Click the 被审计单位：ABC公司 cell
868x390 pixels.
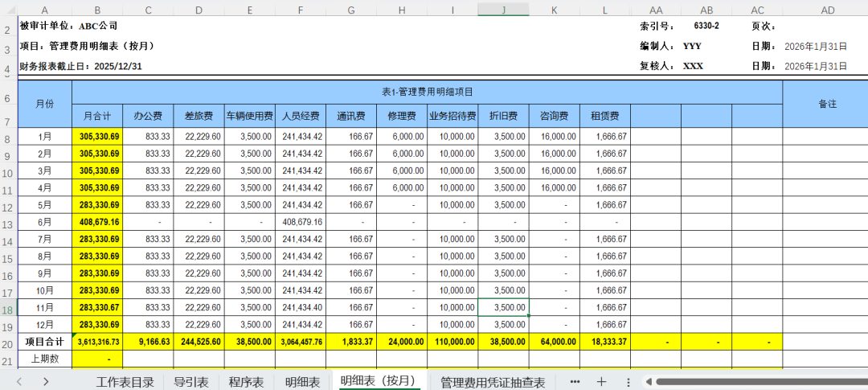click(68, 26)
